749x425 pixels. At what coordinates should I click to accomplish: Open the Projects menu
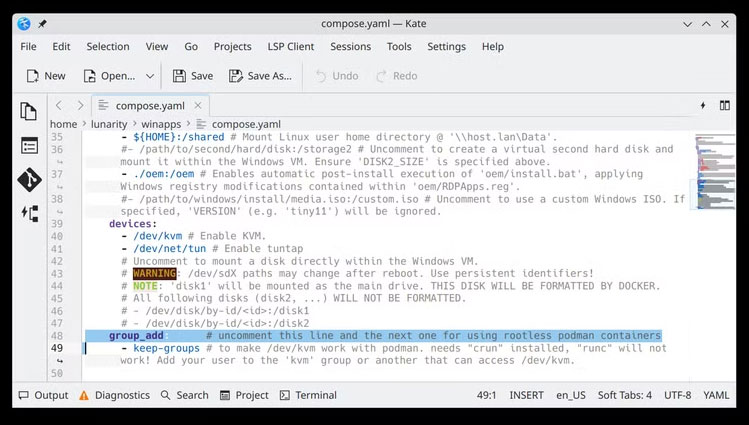click(x=233, y=47)
